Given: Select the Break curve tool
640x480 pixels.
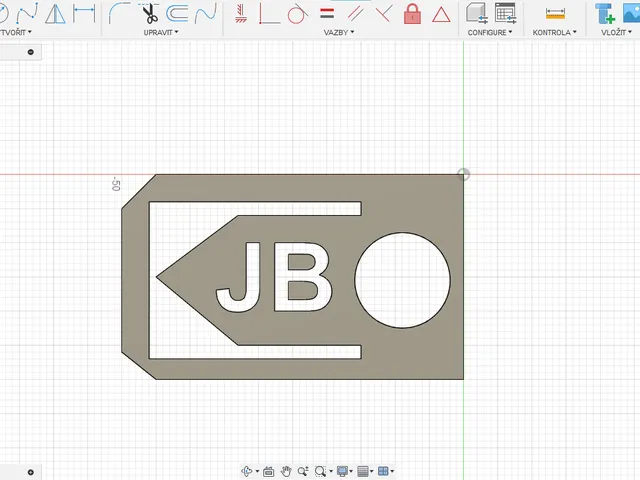Looking at the screenshot, I should pyautogui.click(x=206, y=13).
